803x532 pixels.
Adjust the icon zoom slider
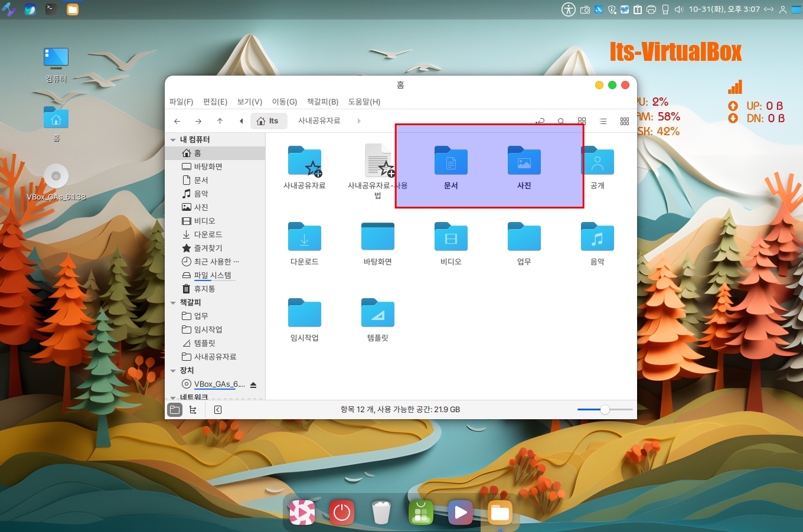coord(605,410)
